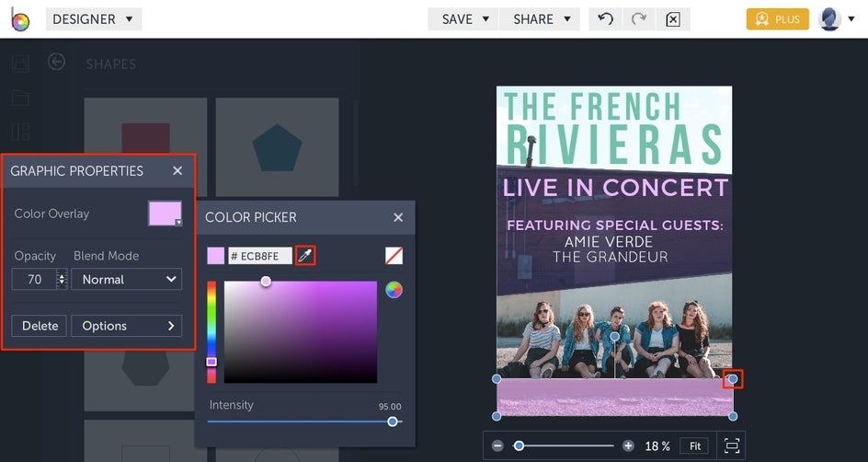Click the Opacity stepper arrows
Screen dimensions: 868x462
pyautogui.click(x=62, y=279)
